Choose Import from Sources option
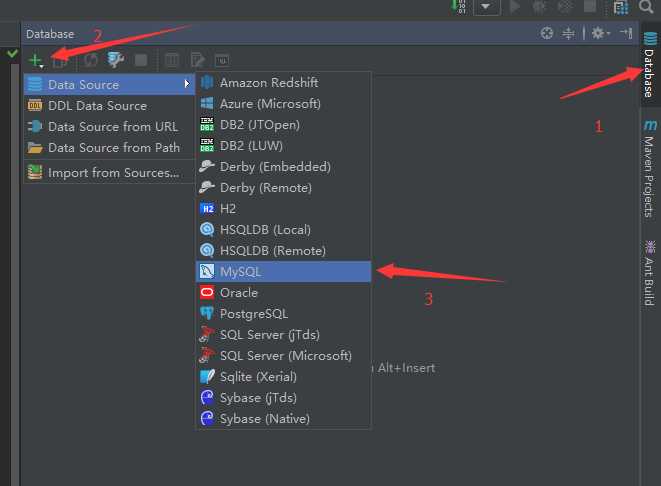The width and height of the screenshot is (661, 486). (109, 172)
